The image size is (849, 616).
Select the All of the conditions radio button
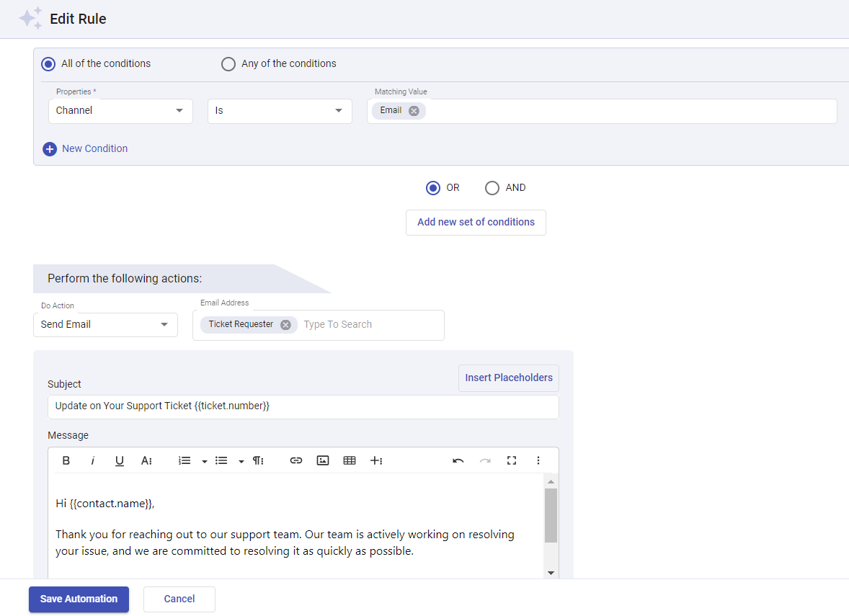[48, 63]
